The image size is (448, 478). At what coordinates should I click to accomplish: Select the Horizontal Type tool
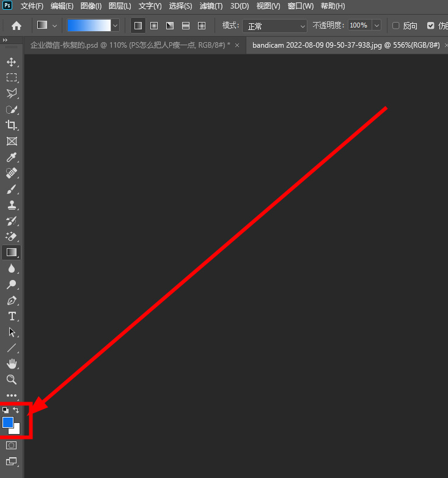coord(11,316)
